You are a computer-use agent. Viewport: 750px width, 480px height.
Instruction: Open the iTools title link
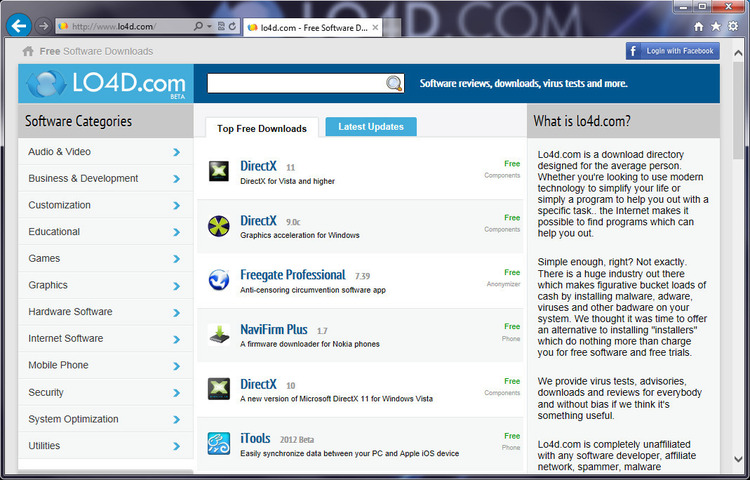255,438
